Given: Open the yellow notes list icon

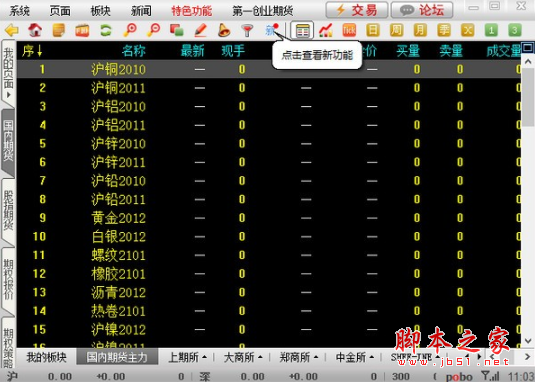Looking at the screenshot, I should coord(59,30).
